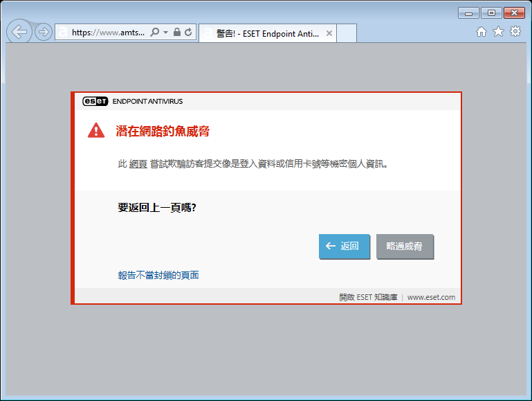Expand the address bar dropdown arrow
532x401 pixels.
[x=165, y=33]
